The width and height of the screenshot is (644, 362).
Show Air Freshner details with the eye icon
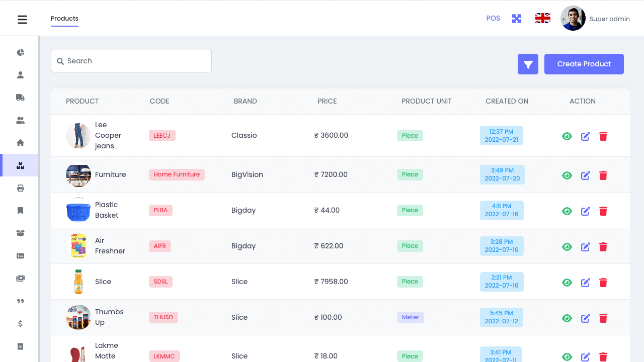[x=567, y=247]
